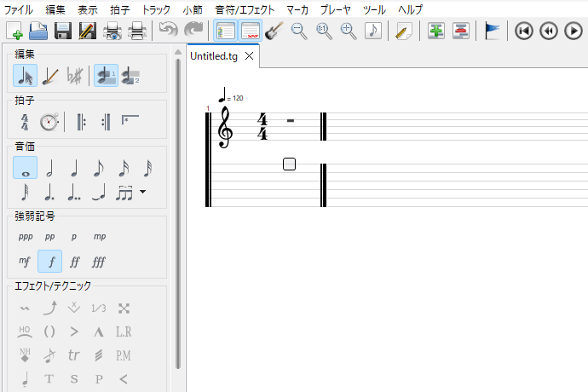Viewport: 588px width, 392px height.
Task: Click the marker flag icon
Action: click(493, 32)
